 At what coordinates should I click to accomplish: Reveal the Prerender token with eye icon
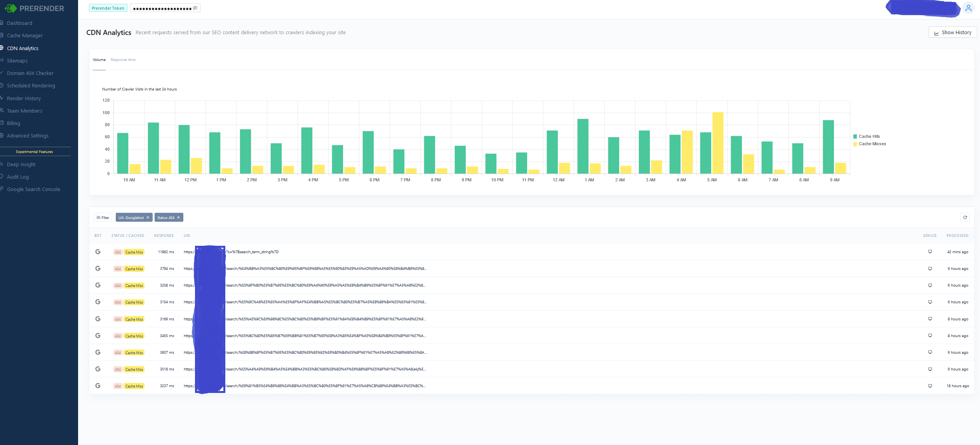[195, 8]
